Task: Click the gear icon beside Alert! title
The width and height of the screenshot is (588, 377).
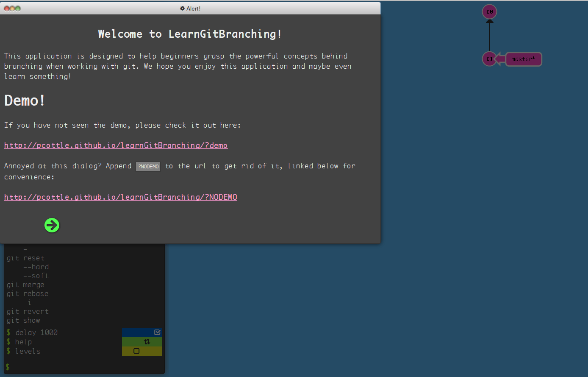Action: [182, 8]
